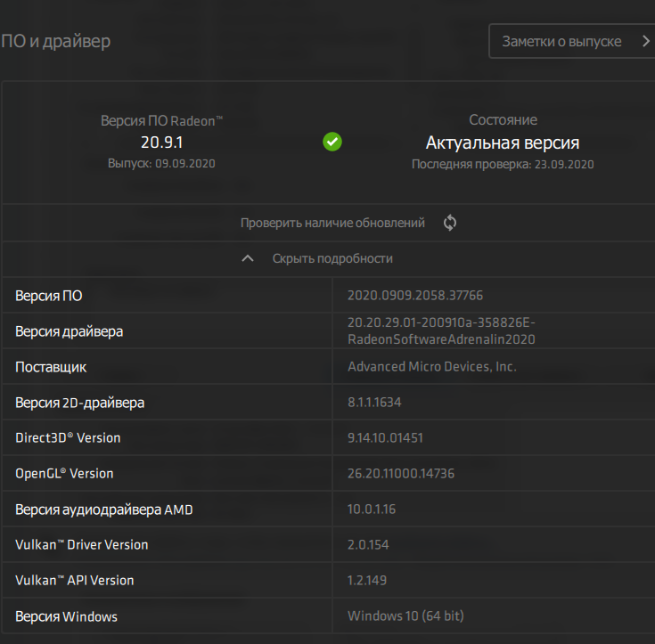
Task: Click value 1.2.149
Action: [x=367, y=580]
